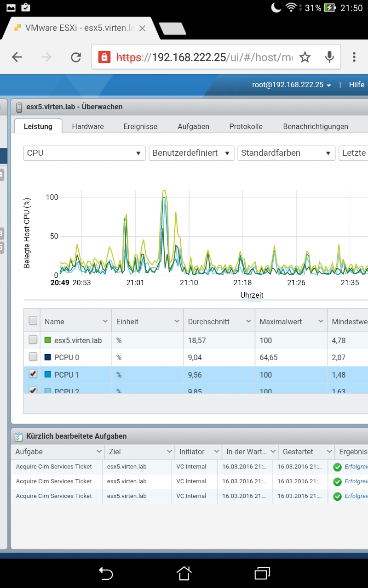Click dark blue swatch for PCPU 0

point(47,357)
